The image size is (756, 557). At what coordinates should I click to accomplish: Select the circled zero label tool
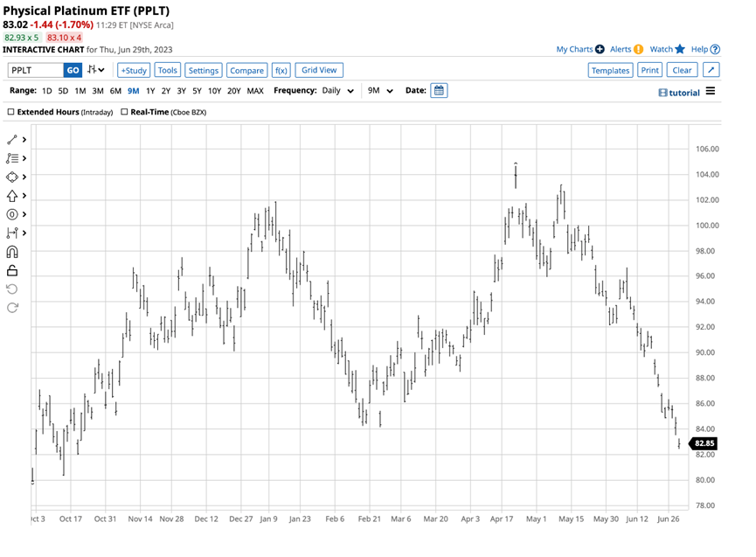(x=12, y=214)
